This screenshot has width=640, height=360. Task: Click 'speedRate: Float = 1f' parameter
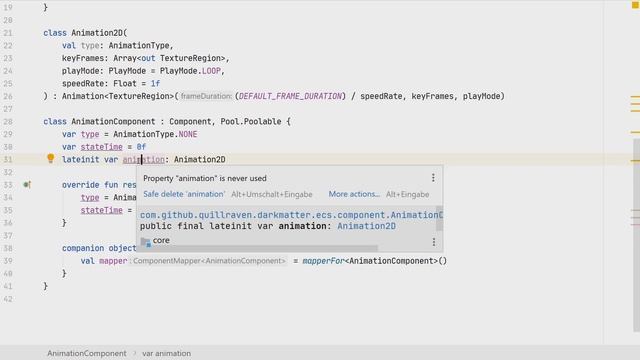(x=111, y=84)
